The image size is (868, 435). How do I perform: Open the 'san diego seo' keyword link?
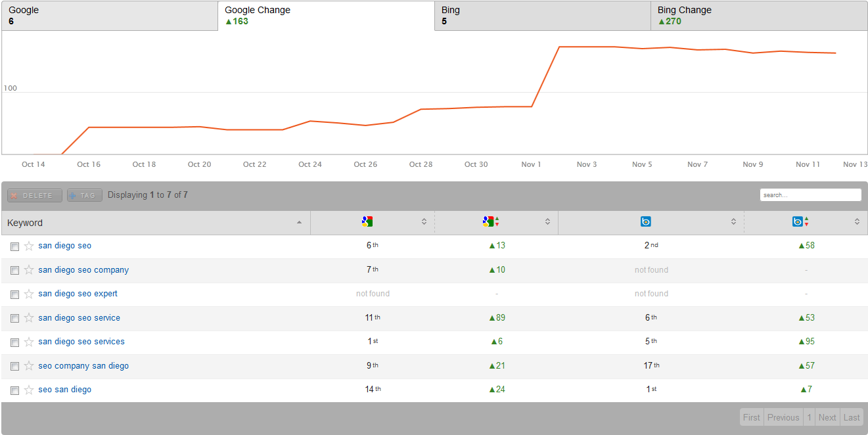coord(64,246)
